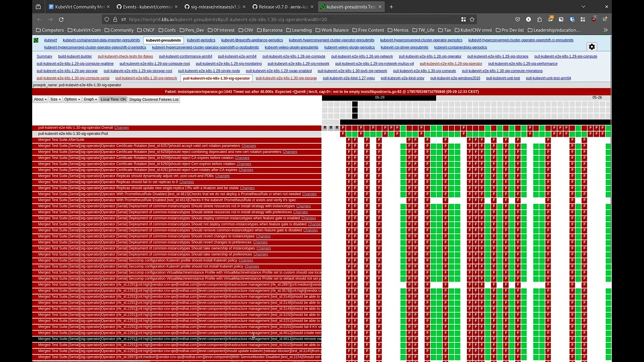Open the pull-kubevirt-check-tests-for-flakes tab
Screen dimensions: 644x362
pyautogui.click(x=125, y=56)
